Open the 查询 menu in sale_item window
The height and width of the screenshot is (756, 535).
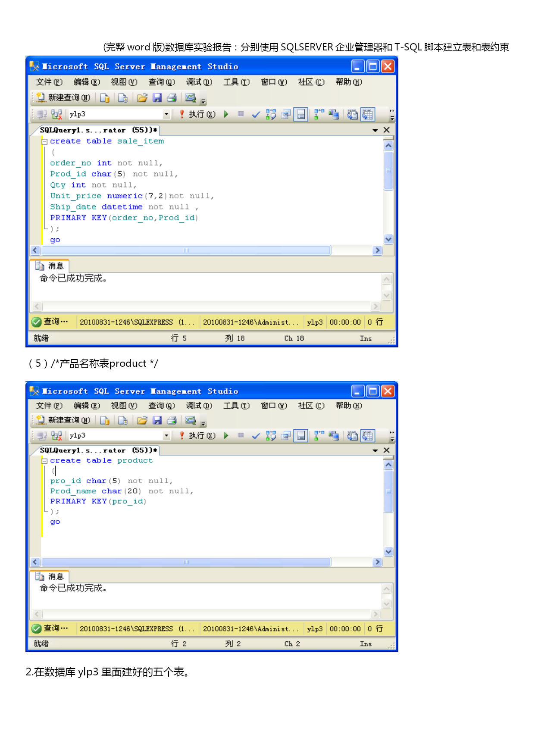(x=162, y=82)
